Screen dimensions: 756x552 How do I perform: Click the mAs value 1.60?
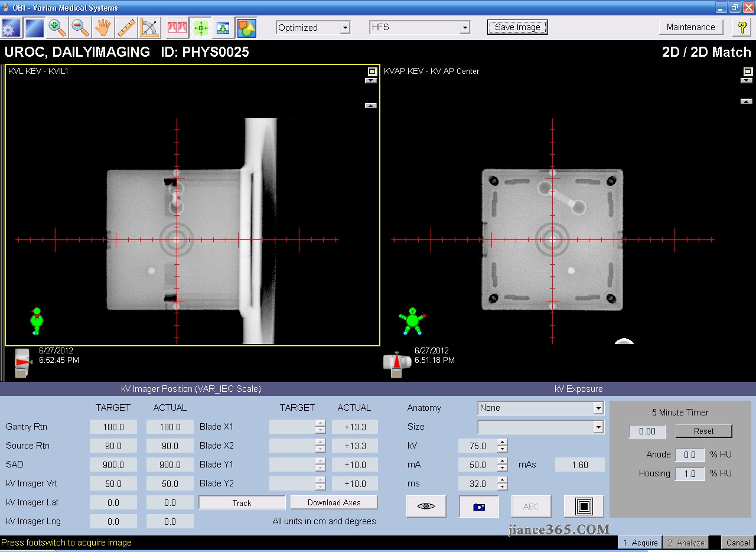point(580,465)
